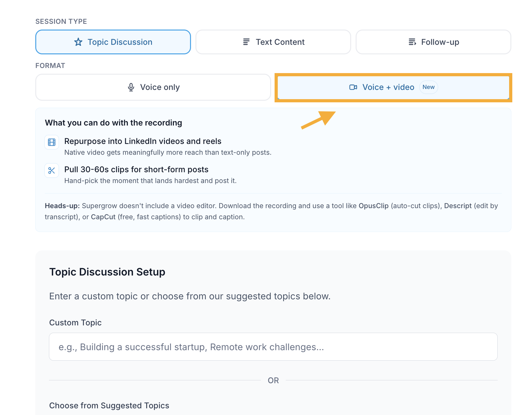
Task: Click the film strip icon by LinkedIn videos
Action: click(x=52, y=142)
